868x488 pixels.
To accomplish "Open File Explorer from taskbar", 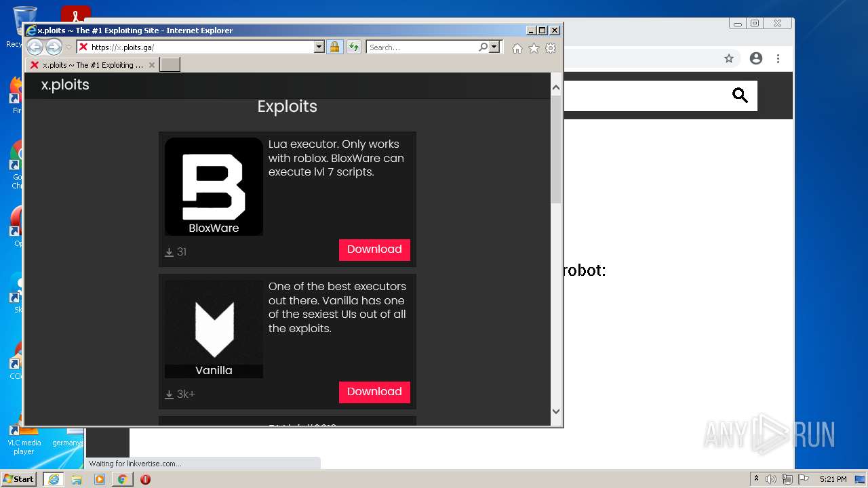I will click(77, 479).
